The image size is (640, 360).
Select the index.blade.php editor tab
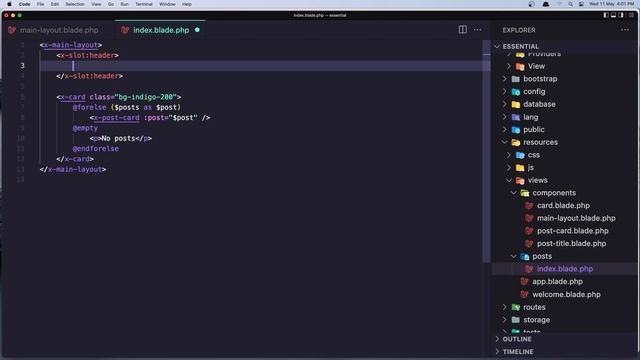coord(160,30)
